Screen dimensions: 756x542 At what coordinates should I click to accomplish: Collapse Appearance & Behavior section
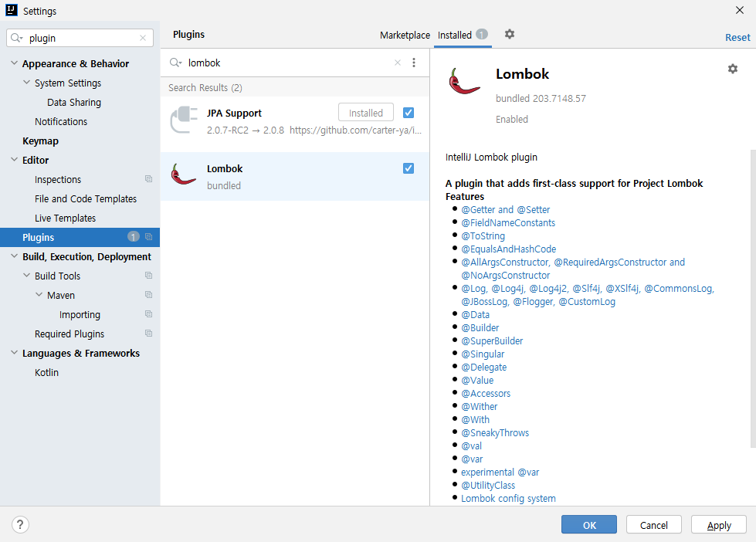coord(15,63)
